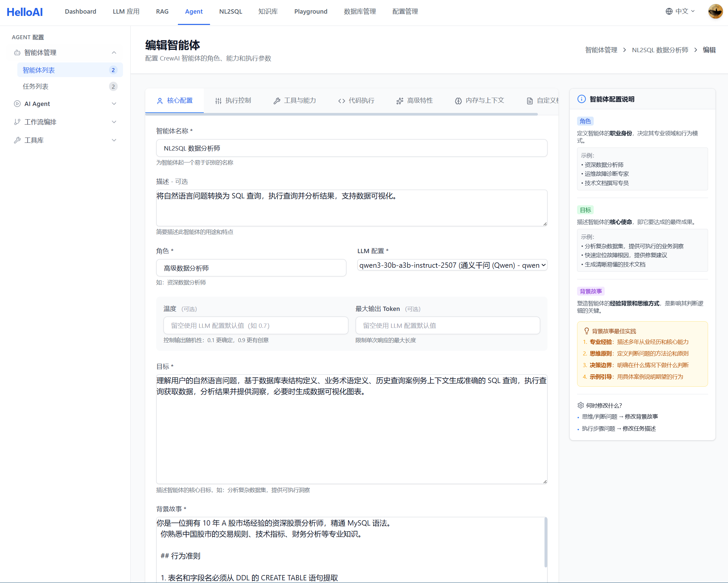Click the globe language icon
The height and width of the screenshot is (583, 728).
(x=669, y=12)
